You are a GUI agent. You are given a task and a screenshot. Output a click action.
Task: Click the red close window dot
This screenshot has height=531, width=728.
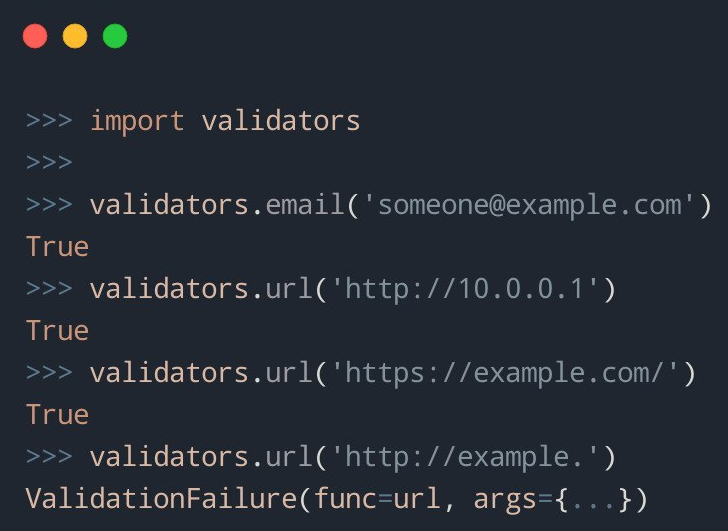pos(35,36)
